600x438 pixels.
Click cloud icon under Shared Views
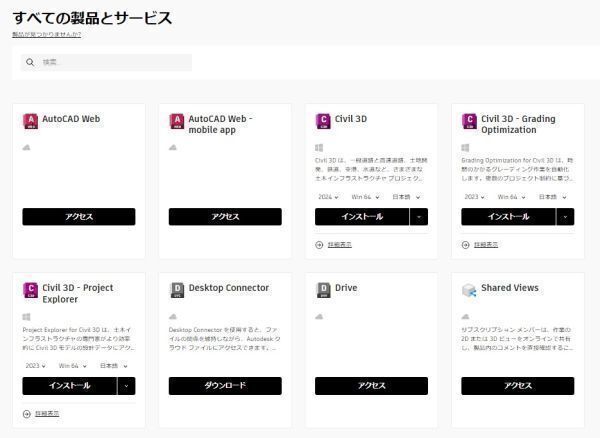pos(465,316)
